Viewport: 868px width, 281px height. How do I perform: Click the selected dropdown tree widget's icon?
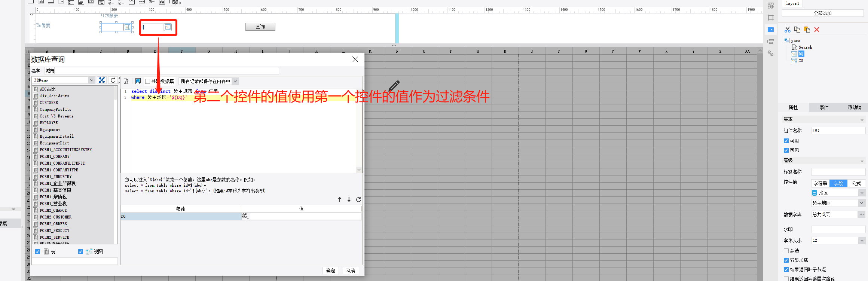128,27
